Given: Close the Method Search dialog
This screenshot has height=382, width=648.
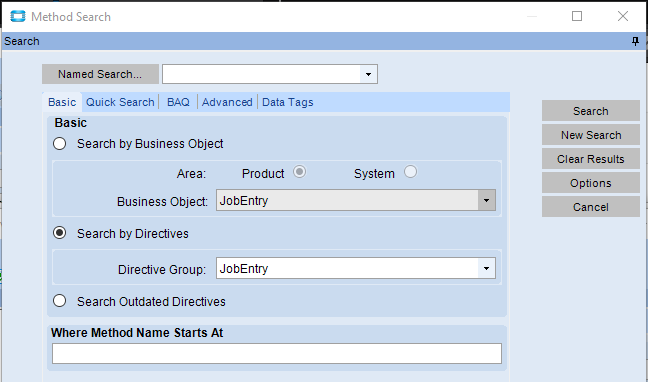Looking at the screenshot, I should coord(623,16).
